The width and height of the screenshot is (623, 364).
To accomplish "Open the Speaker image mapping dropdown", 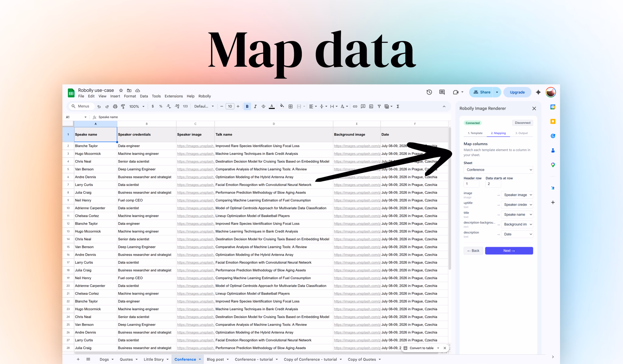I will [517, 195].
